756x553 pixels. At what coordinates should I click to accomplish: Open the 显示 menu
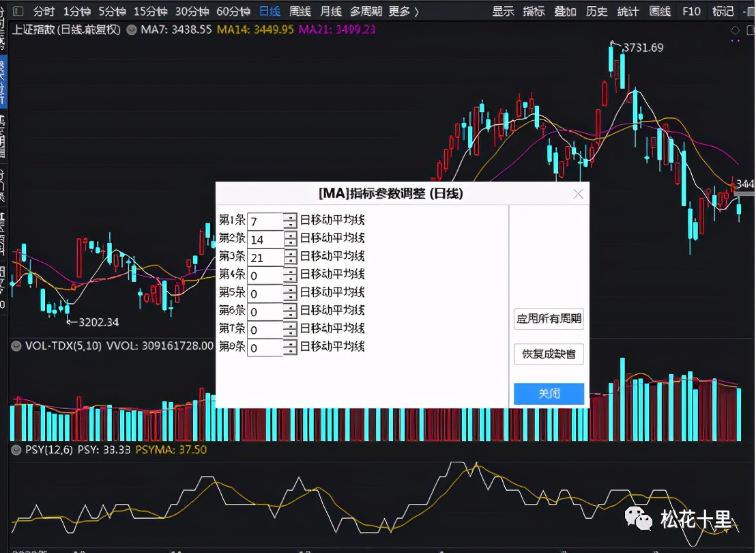point(503,11)
